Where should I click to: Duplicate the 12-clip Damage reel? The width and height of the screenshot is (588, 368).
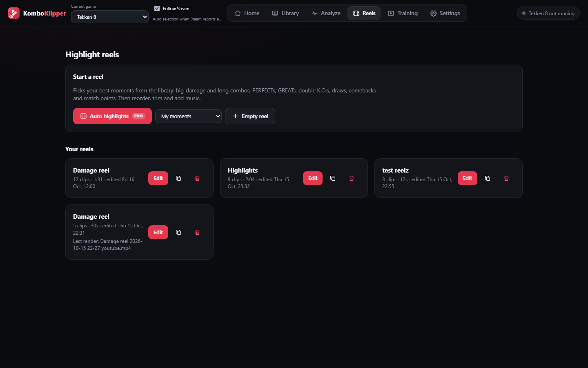pos(178,178)
